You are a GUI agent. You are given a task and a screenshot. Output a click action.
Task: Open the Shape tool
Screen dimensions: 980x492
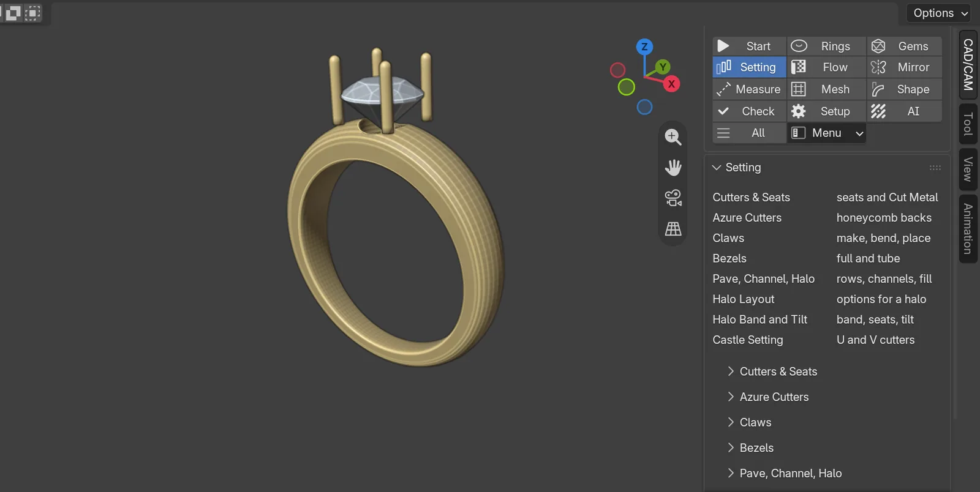pyautogui.click(x=905, y=89)
